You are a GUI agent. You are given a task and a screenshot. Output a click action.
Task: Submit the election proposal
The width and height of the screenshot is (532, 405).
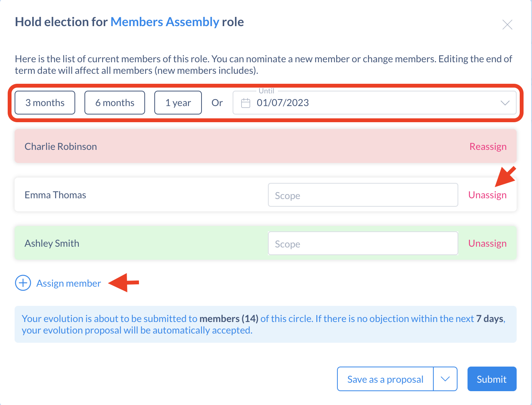(x=492, y=379)
